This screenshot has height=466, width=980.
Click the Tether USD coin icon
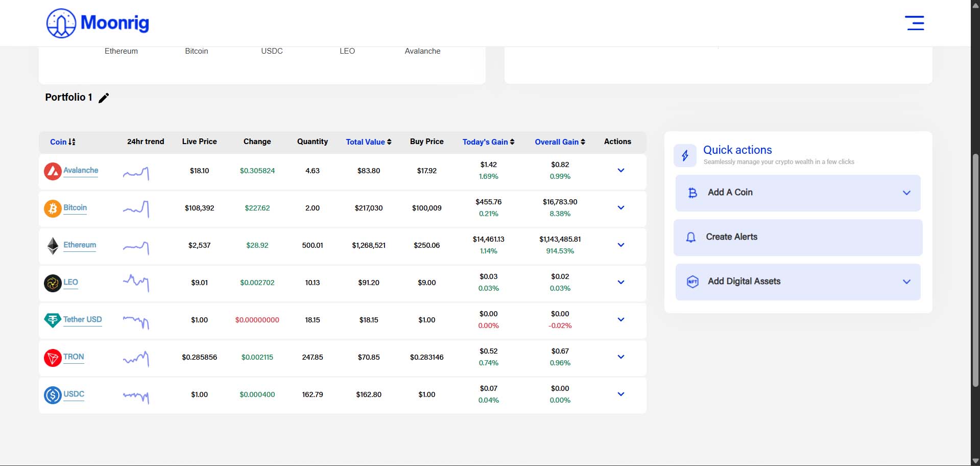[x=53, y=320]
